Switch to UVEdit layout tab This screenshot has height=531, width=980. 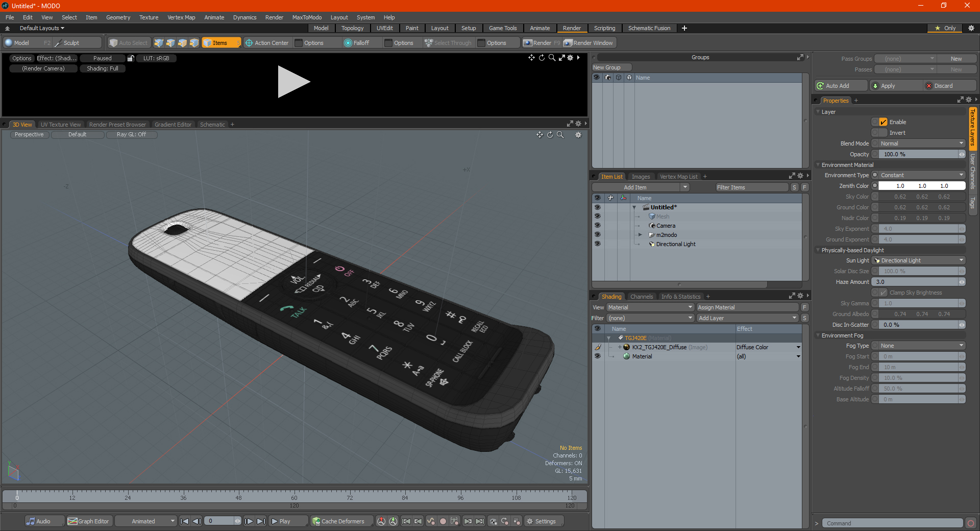coord(384,28)
